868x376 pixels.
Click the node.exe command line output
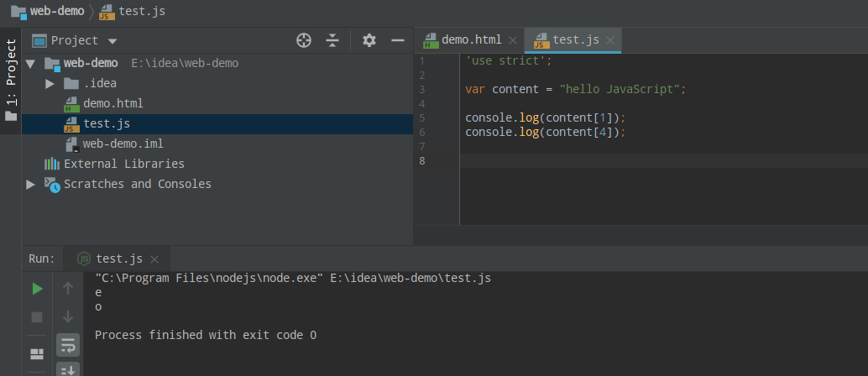(293, 278)
